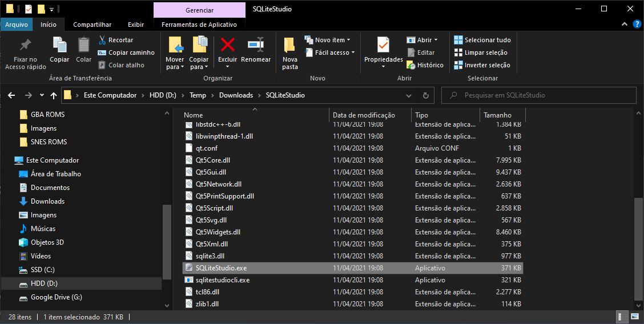Select Documentos in navigation pane

click(45, 188)
